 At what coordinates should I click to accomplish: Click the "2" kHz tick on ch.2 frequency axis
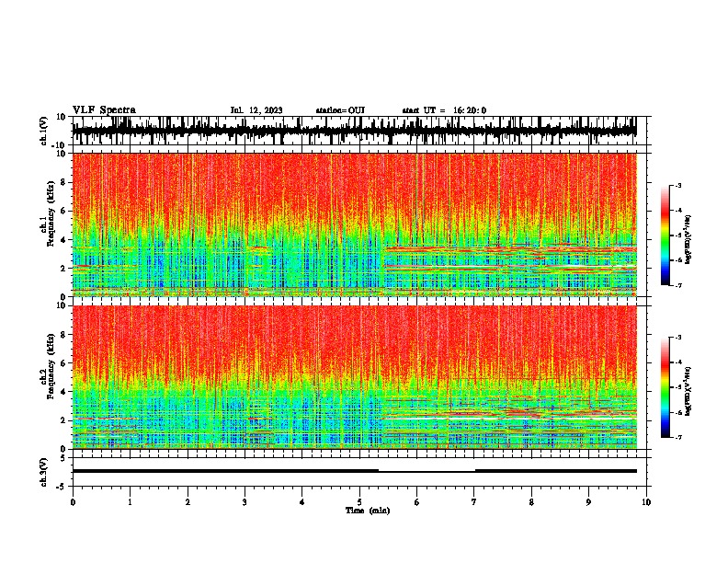click(x=64, y=420)
